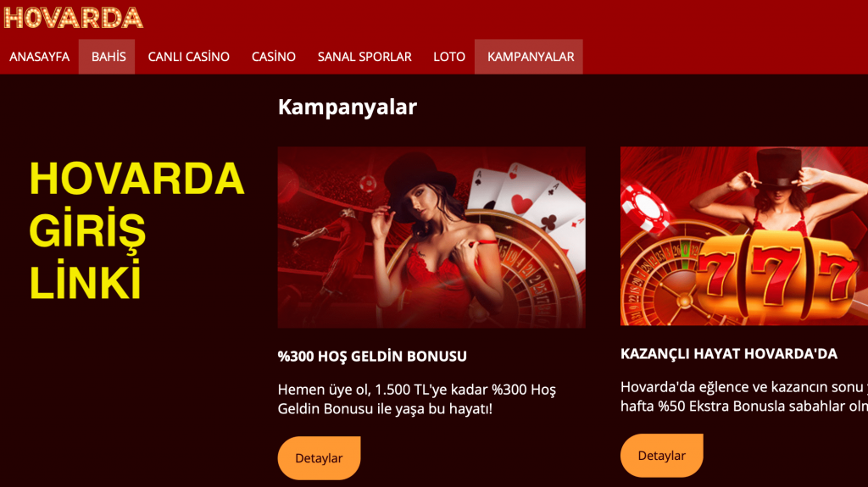
Task: Open the 777 slot machine campaign image
Action: point(744,235)
